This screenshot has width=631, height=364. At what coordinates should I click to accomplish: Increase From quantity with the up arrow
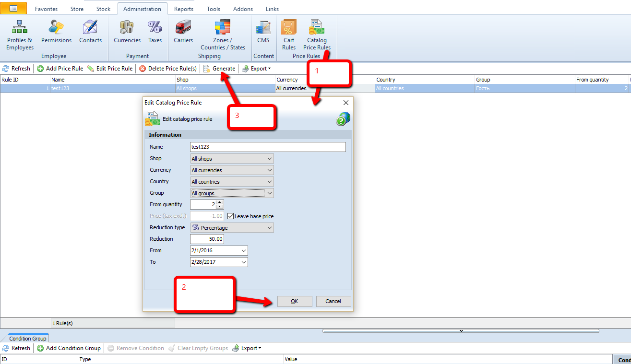pyautogui.click(x=220, y=202)
